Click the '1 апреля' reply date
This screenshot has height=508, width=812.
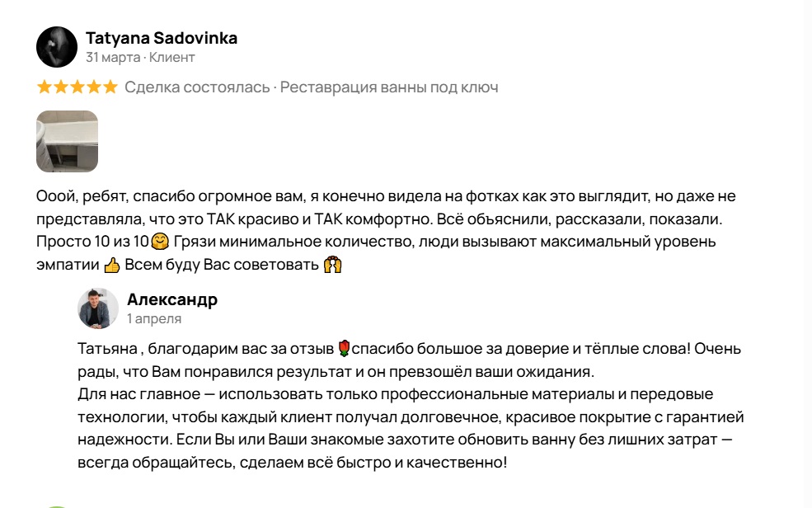pyautogui.click(x=154, y=318)
